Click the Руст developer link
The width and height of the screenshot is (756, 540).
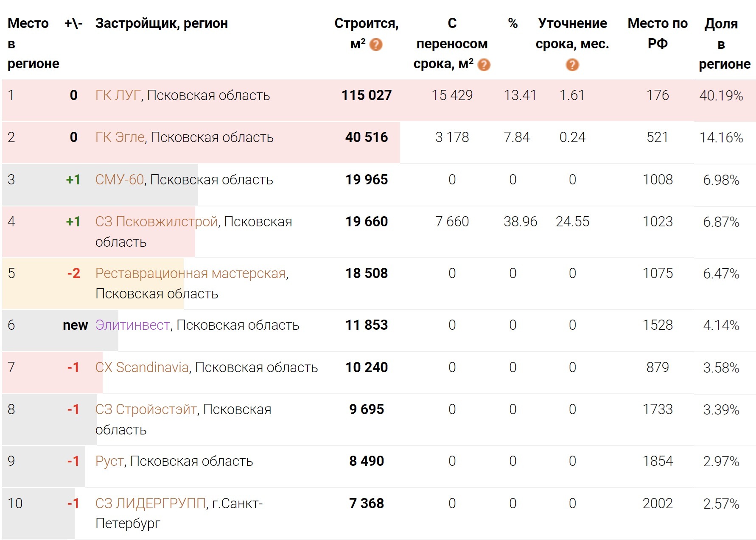click(x=109, y=461)
